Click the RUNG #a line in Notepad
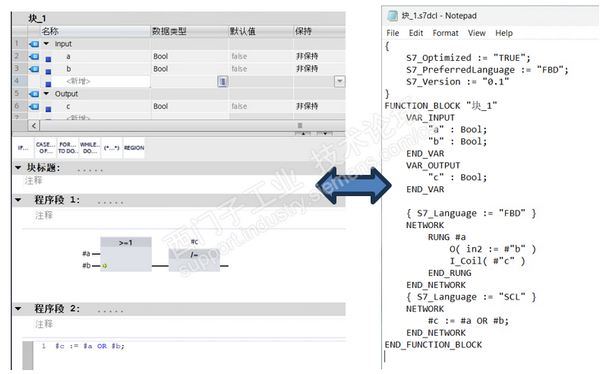600x374 pixels. coord(447,237)
